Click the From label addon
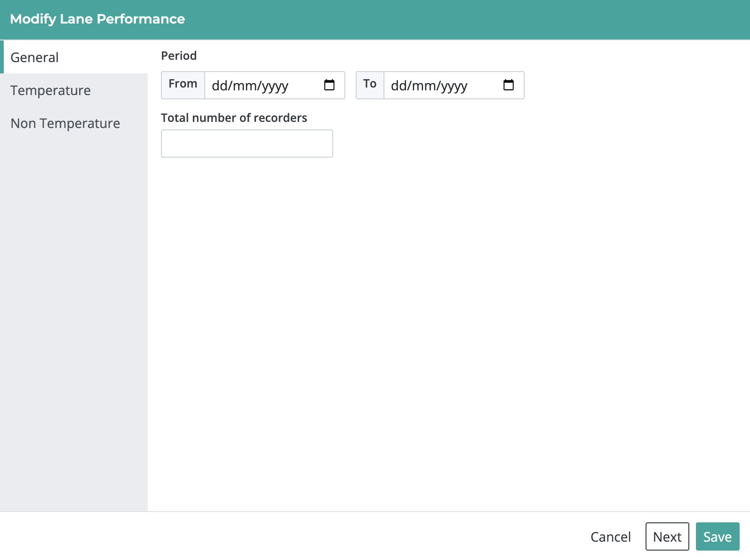 pos(183,85)
